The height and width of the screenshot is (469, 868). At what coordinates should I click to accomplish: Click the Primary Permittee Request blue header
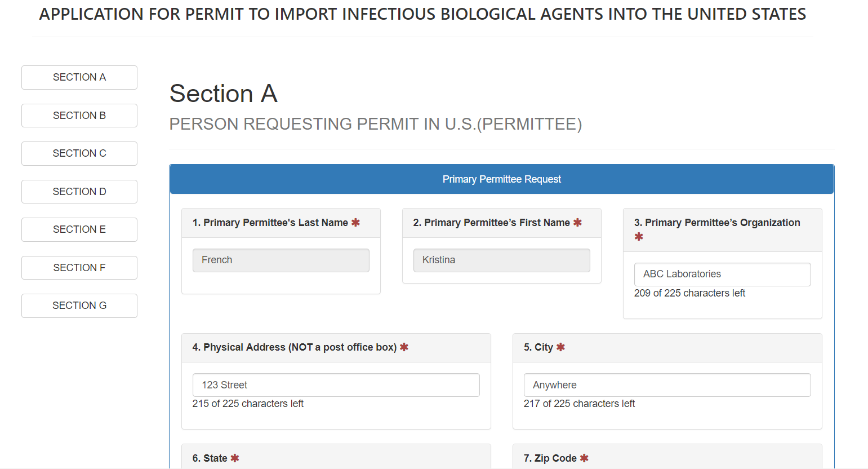tap(501, 179)
